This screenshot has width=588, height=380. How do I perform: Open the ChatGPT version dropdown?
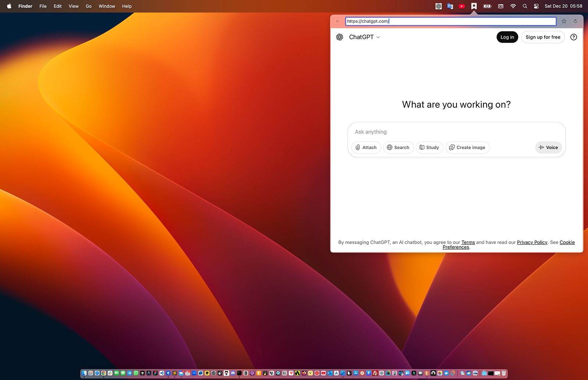(378, 37)
